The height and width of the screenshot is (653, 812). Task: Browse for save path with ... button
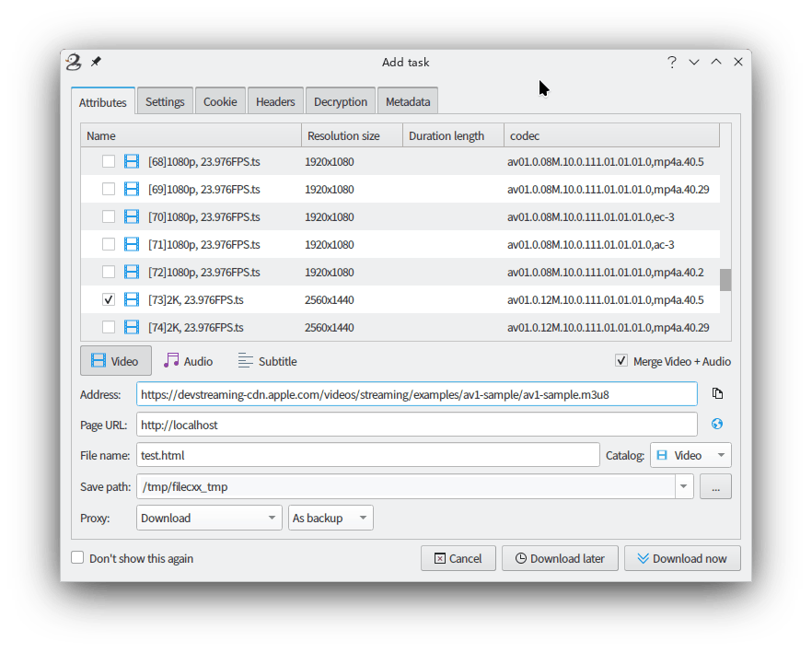tap(715, 486)
